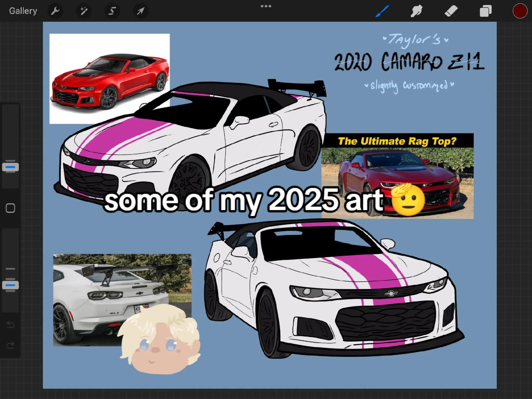Tap "The Ultimate Rag Top?" reference image

tap(397, 176)
